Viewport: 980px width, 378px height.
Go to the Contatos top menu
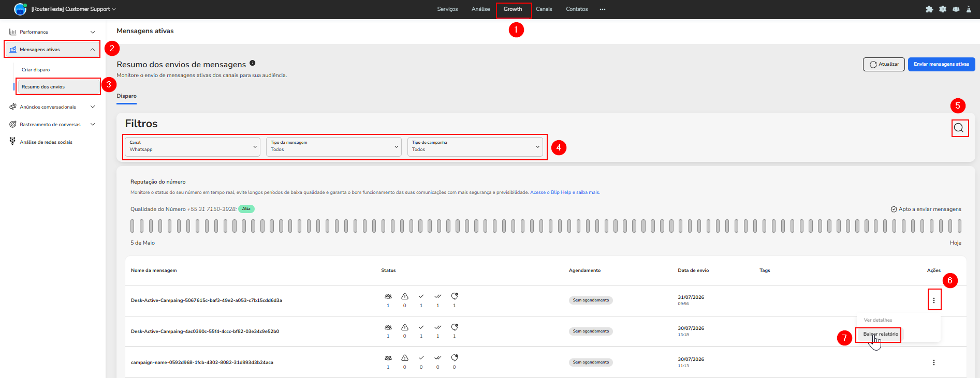coord(577,9)
